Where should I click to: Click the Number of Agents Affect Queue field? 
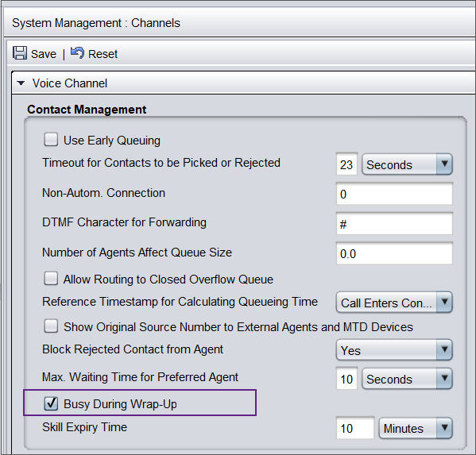394,253
